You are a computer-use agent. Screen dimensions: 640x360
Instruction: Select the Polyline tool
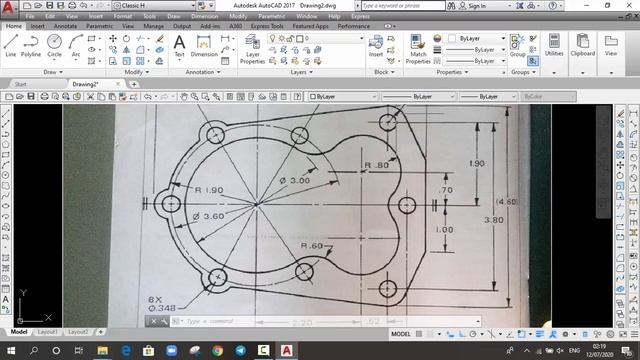31,45
